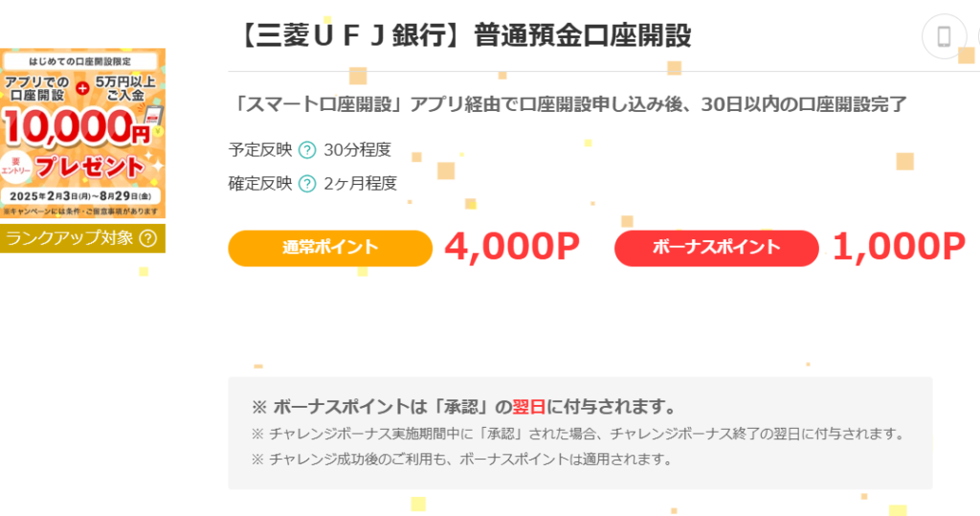980x516 pixels.
Task: Click the campaign date range 2月3日~8月29日
Action: pyautogui.click(x=80, y=196)
